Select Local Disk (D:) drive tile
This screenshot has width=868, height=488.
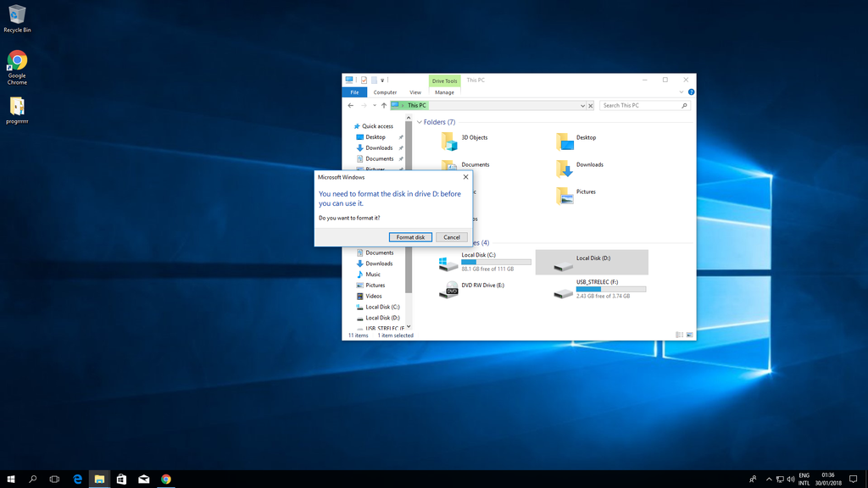click(x=592, y=263)
